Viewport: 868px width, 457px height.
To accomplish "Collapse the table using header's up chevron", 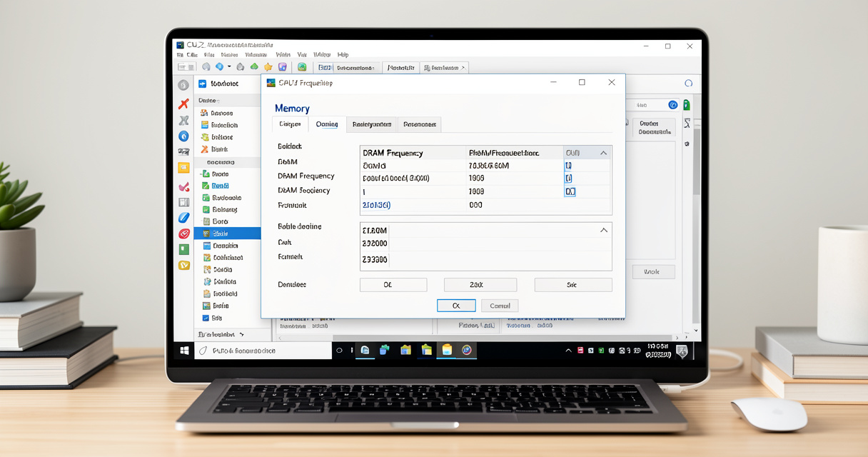I will point(603,153).
